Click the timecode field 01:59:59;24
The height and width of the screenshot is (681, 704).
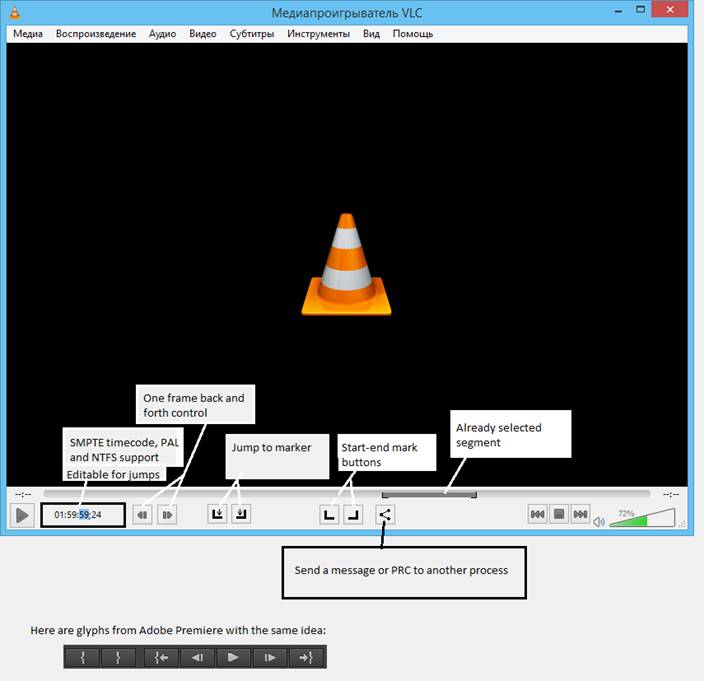pyautogui.click(x=83, y=515)
